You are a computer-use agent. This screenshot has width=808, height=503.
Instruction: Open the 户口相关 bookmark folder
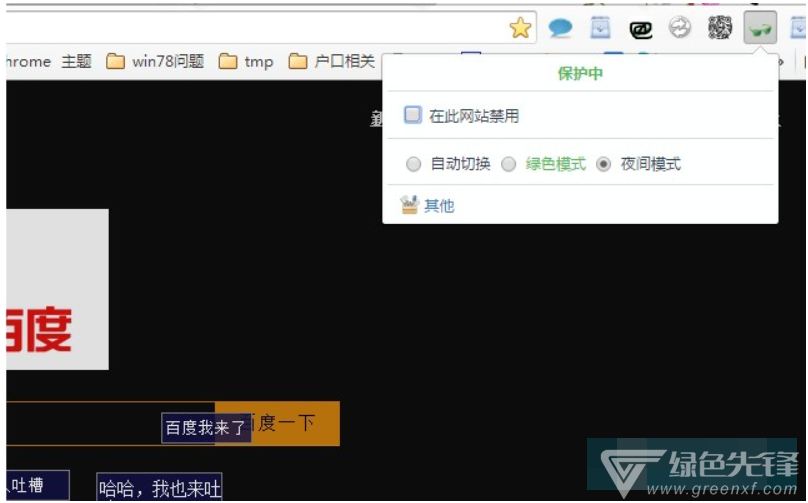(x=331, y=62)
